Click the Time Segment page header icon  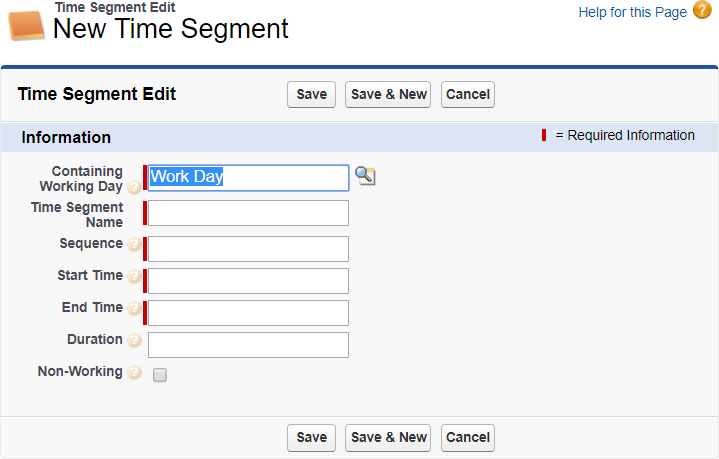pos(27,23)
